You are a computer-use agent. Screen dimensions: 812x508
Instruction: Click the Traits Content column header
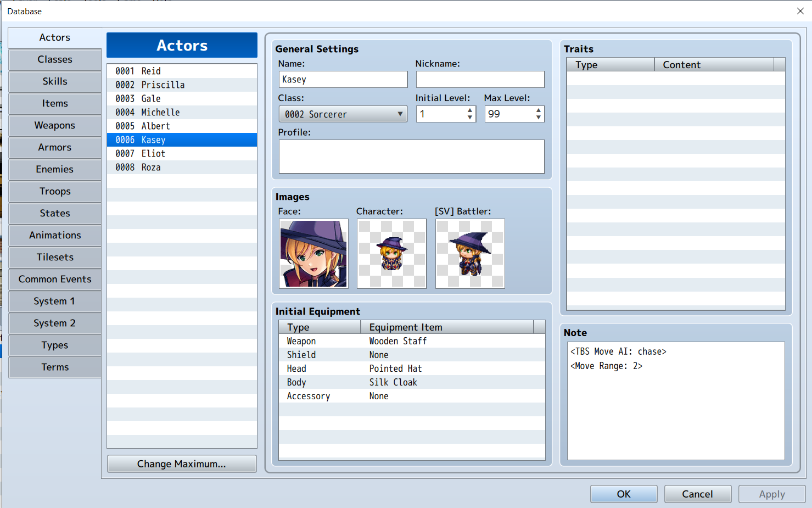714,65
